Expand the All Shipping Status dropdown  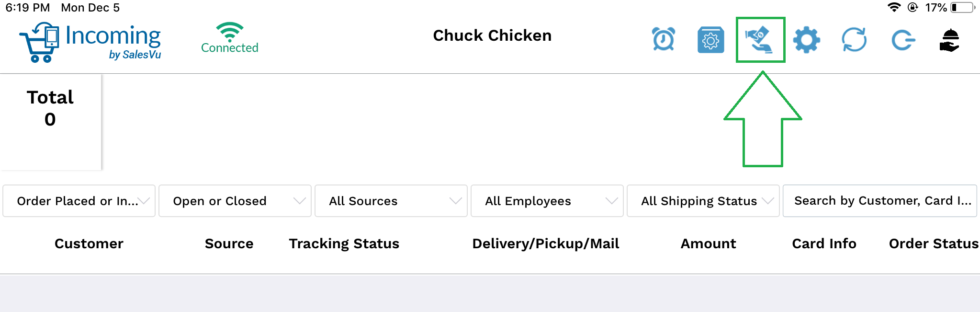click(703, 201)
